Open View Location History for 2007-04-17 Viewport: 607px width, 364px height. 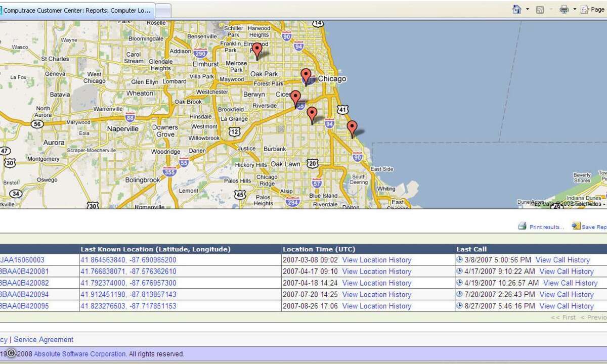(x=376, y=271)
